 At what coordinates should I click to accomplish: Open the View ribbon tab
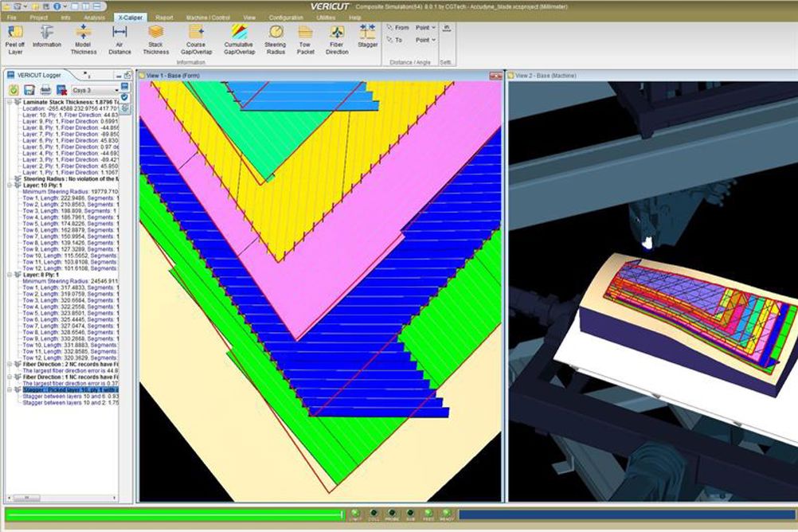tap(249, 18)
